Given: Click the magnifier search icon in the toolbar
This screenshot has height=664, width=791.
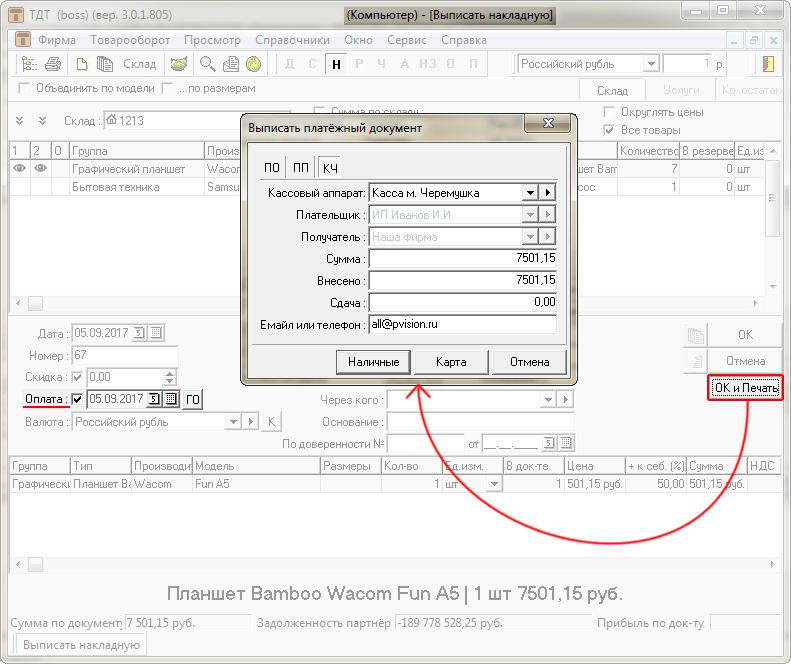Looking at the screenshot, I should point(207,64).
